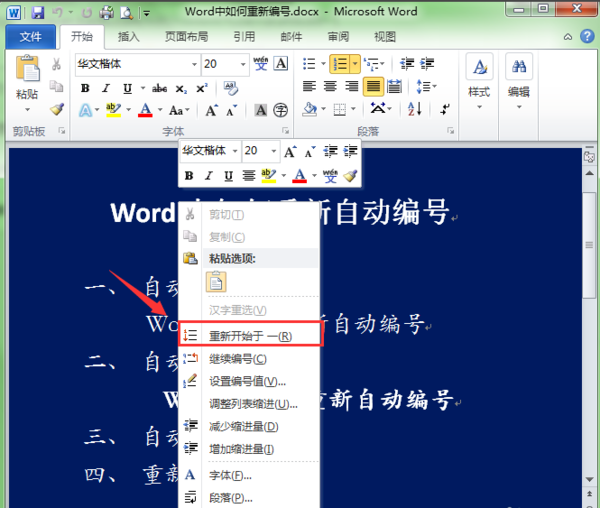Open the bullets dropdown arrow
Viewport: 600px width, 508px height.
point(324,64)
